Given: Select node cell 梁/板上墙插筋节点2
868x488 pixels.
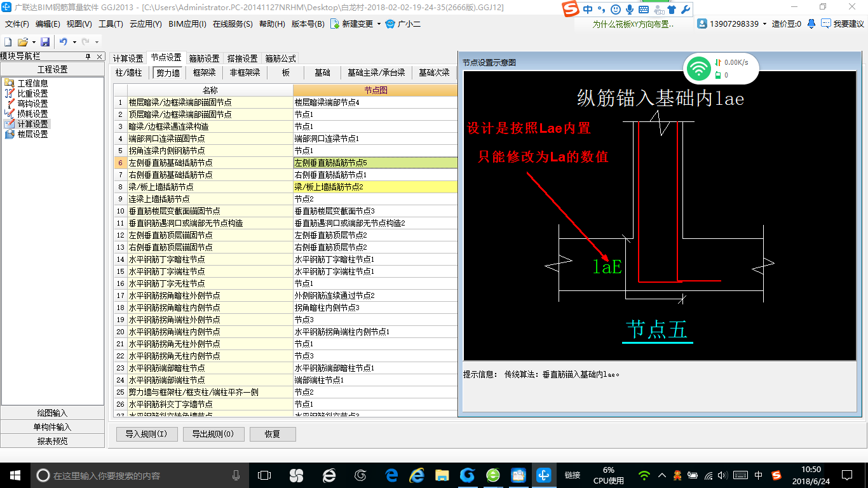Looking at the screenshot, I should (375, 187).
